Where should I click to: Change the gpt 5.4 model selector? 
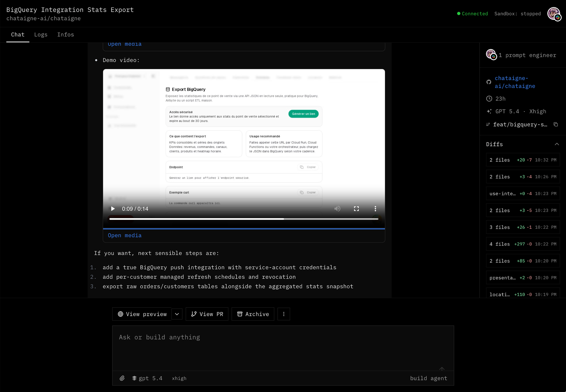pyautogui.click(x=147, y=378)
